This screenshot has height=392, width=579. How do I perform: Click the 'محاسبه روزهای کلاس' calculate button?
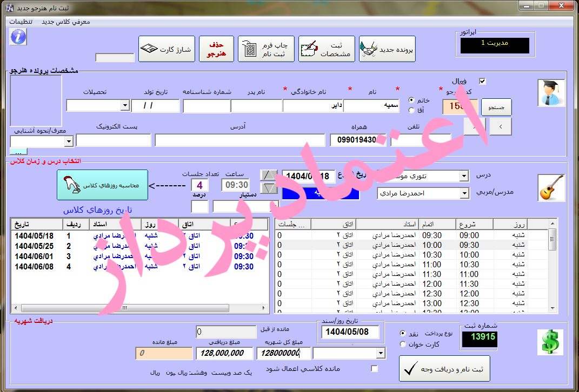tap(102, 185)
